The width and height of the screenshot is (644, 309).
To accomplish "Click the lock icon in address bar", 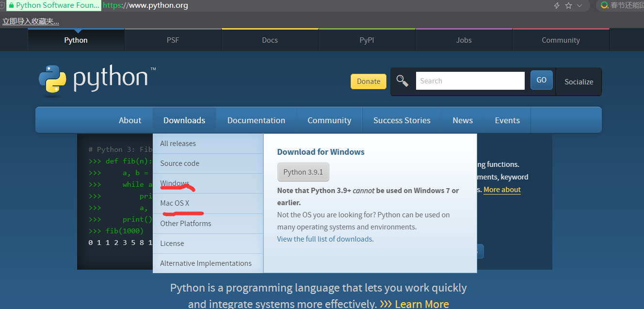I will point(11,5).
